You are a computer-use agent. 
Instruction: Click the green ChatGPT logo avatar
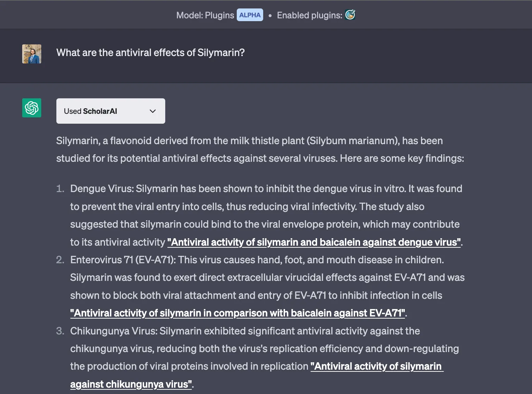[32, 108]
